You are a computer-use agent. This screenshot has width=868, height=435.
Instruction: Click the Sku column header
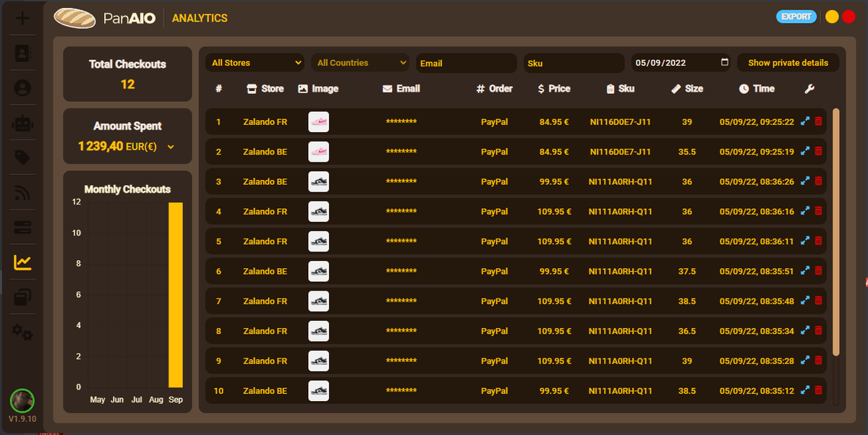620,89
